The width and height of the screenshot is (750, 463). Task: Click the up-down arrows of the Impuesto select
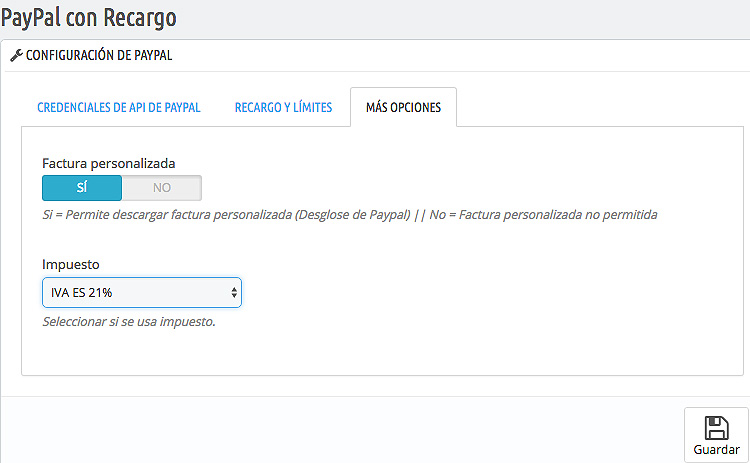pyautogui.click(x=234, y=292)
